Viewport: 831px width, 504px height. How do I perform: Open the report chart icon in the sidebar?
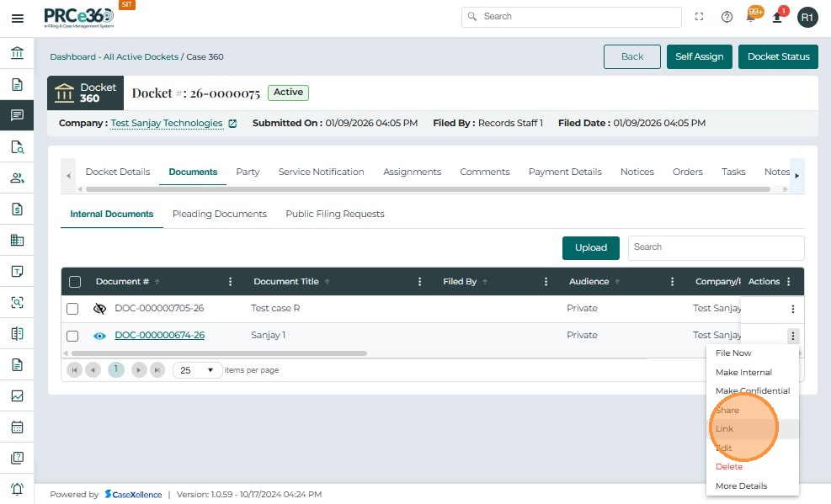tap(17, 395)
